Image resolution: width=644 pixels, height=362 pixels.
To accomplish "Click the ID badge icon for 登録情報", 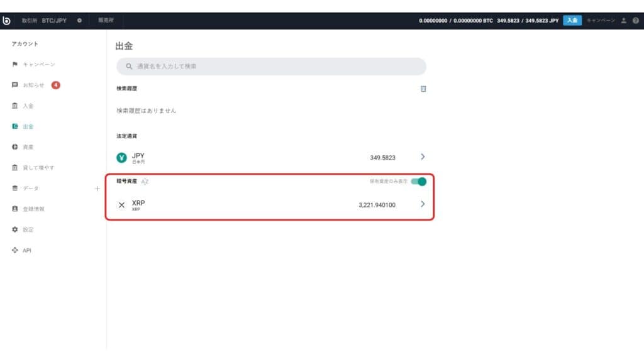I will (x=15, y=209).
